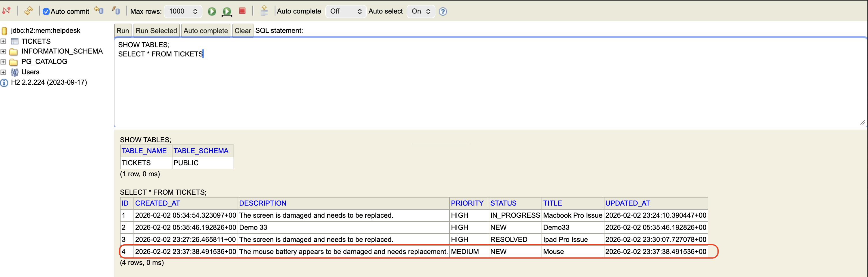Click the H2 version info icon
The image size is (868, 277).
(x=4, y=83)
